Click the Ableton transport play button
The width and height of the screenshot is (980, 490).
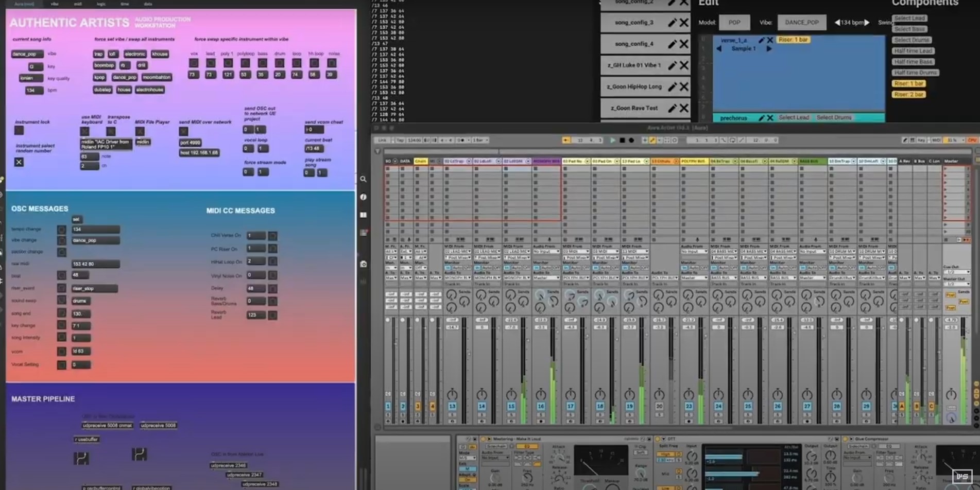(x=612, y=140)
